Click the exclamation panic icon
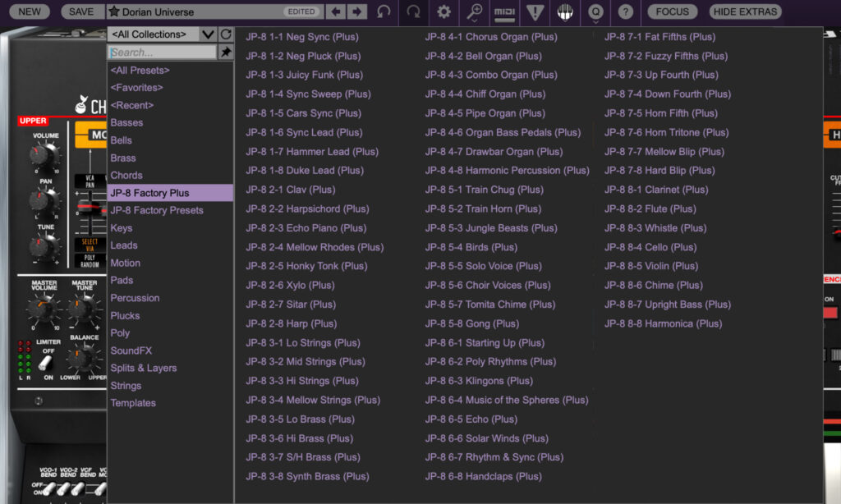 535,11
